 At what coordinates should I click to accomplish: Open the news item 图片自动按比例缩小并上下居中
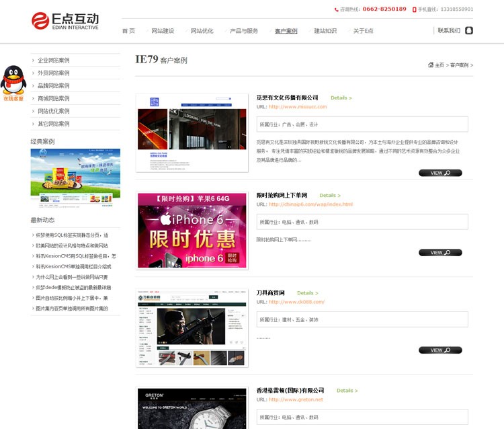(72, 298)
